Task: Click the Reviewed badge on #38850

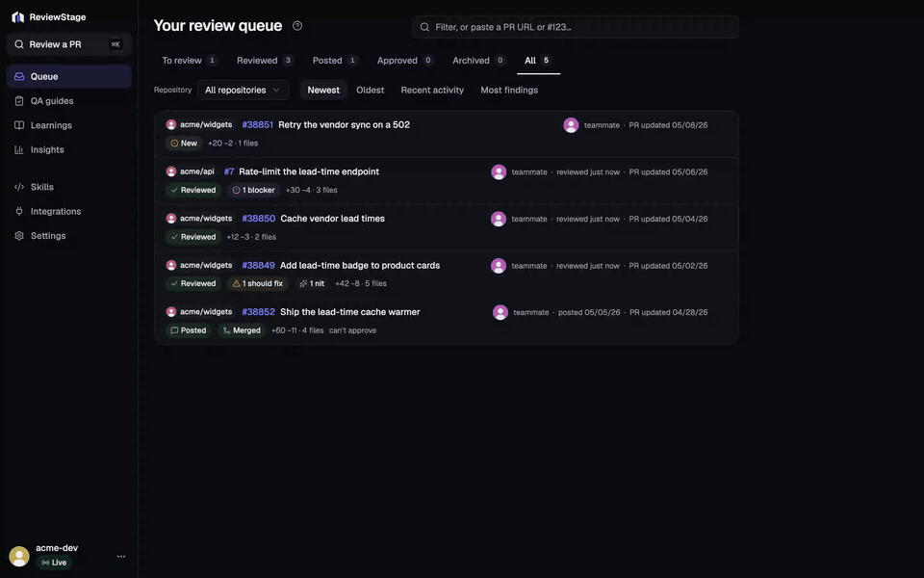Action: click(x=193, y=237)
